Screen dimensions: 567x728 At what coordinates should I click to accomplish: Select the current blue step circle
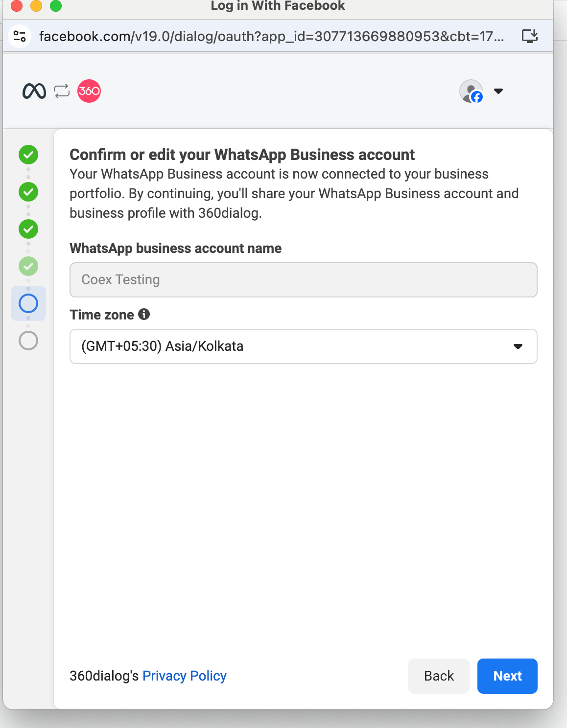28,303
